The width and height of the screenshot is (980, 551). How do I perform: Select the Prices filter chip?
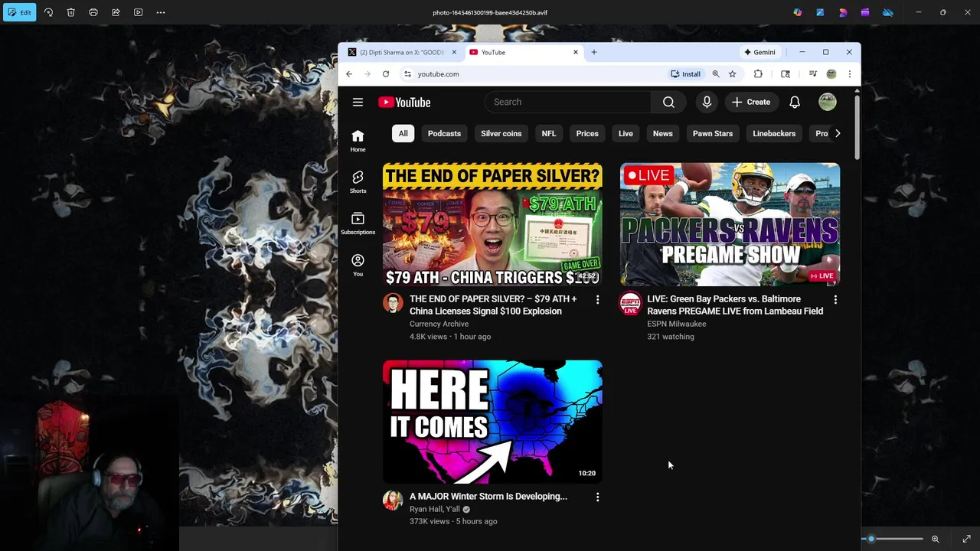click(x=587, y=133)
